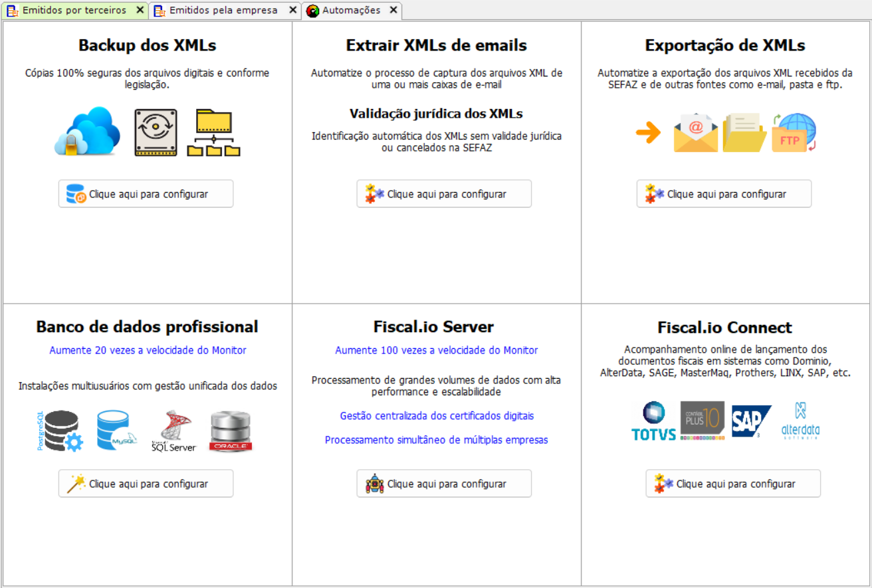Screen dimensions: 872x588
Task: Close the Emitidos por terceiros tab
Action: [x=140, y=10]
